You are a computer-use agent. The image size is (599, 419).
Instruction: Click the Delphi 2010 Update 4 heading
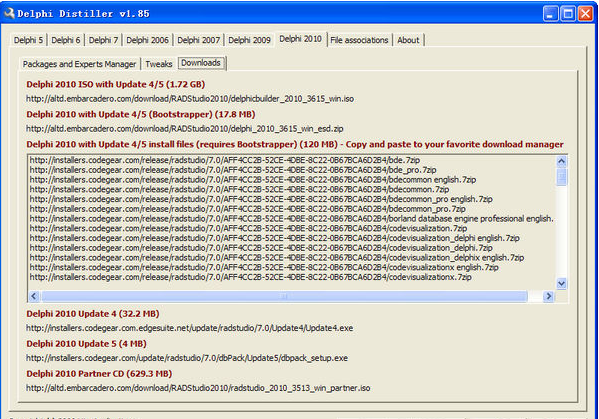92,314
